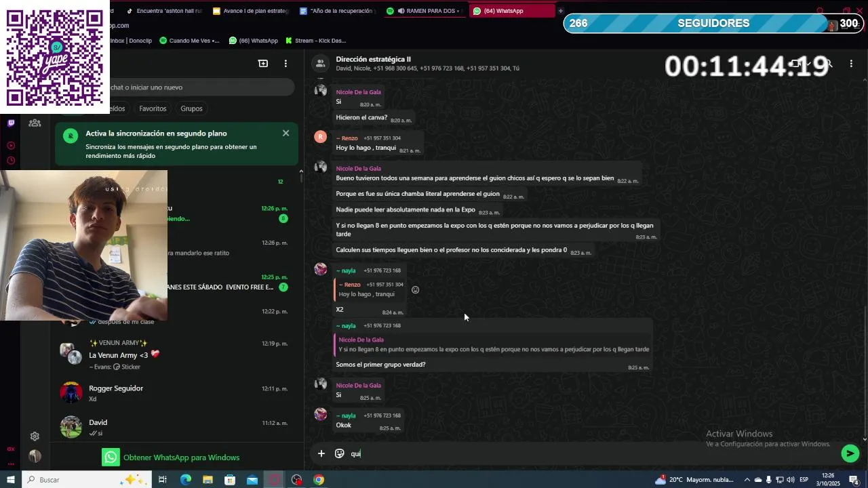
Task: Start a new chat with the plus icon
Action: [263, 64]
